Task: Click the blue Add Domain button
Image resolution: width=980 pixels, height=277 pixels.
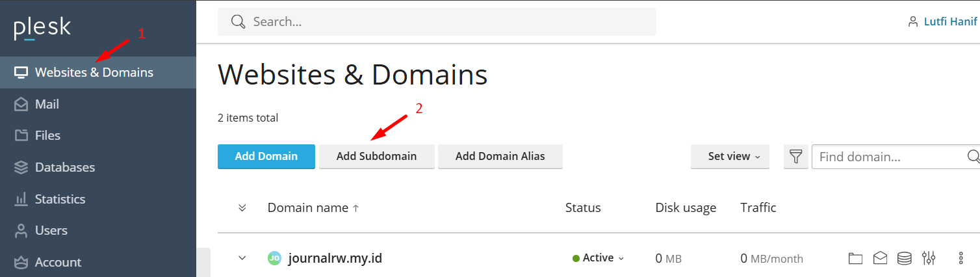Action: (266, 157)
